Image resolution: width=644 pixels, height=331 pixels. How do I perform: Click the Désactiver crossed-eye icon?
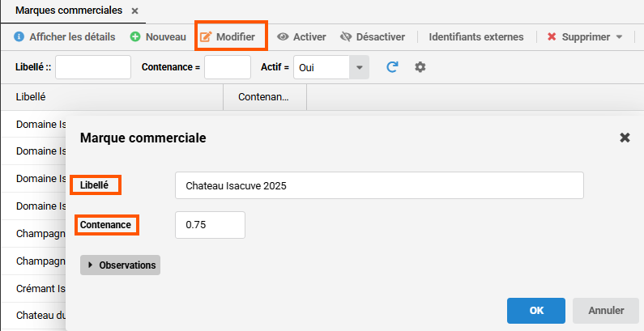(x=346, y=36)
